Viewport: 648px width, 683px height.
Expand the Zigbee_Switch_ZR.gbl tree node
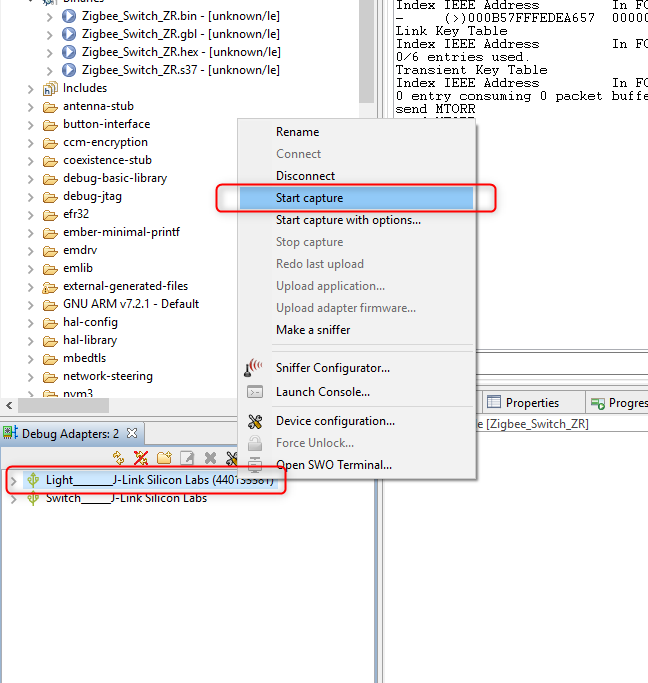click(x=49, y=35)
